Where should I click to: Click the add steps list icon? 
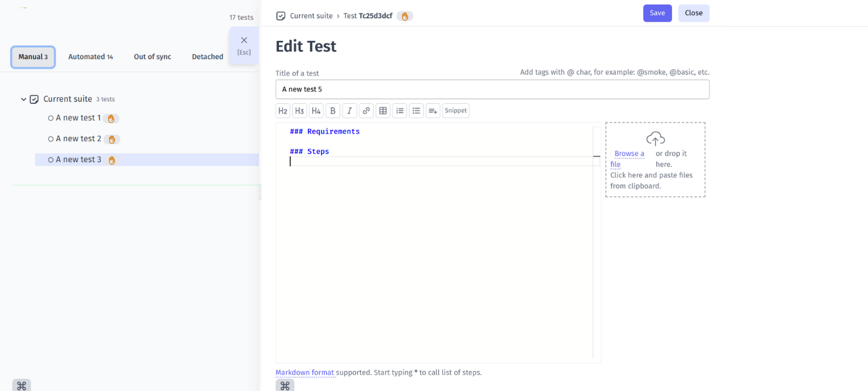tap(433, 110)
